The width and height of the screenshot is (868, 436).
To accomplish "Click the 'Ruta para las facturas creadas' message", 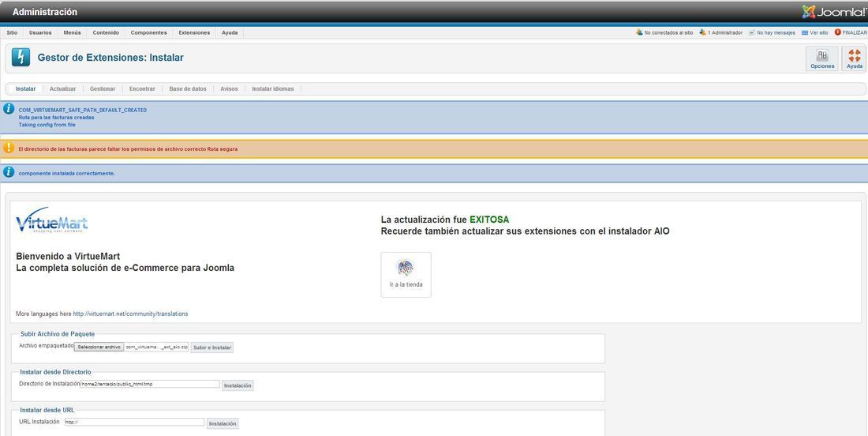I will pyautogui.click(x=57, y=118).
